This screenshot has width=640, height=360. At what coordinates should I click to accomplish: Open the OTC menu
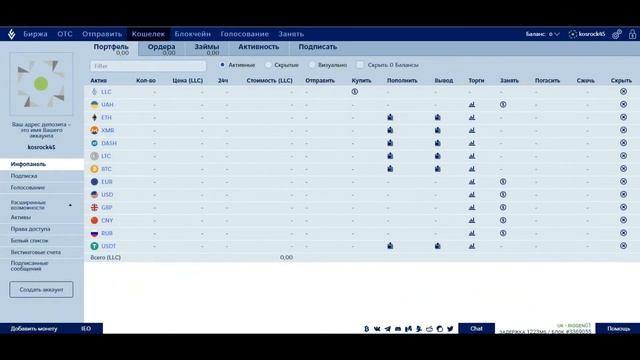[x=64, y=34]
